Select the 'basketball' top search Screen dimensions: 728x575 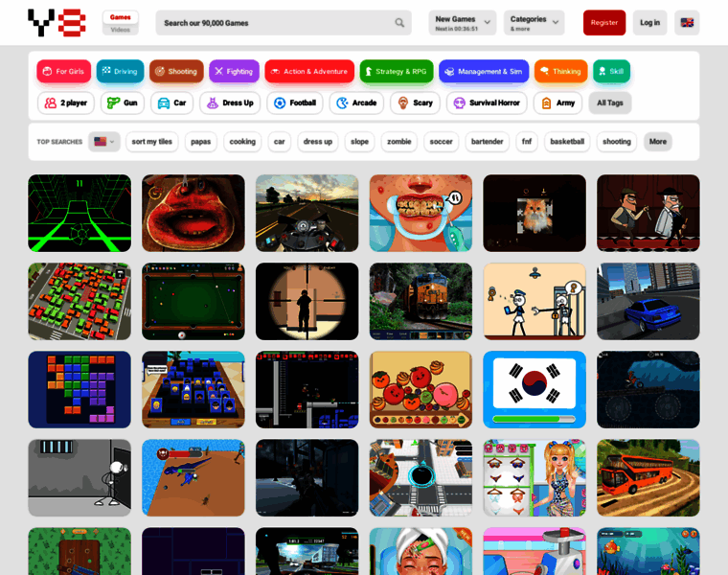[567, 142]
